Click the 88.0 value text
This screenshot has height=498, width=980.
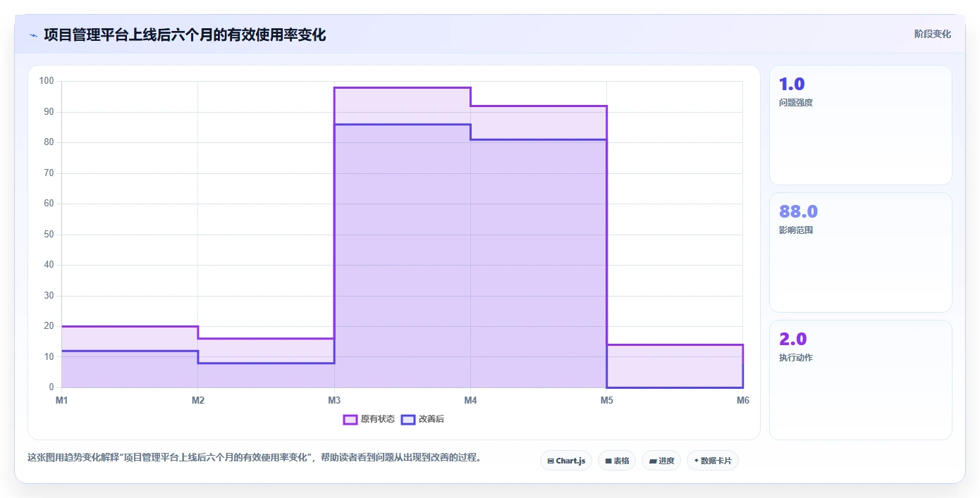pos(798,211)
